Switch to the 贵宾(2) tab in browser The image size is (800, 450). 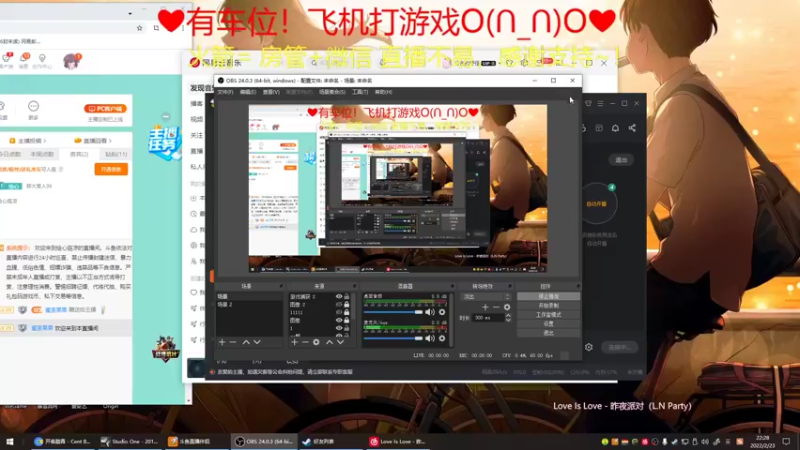click(79, 154)
